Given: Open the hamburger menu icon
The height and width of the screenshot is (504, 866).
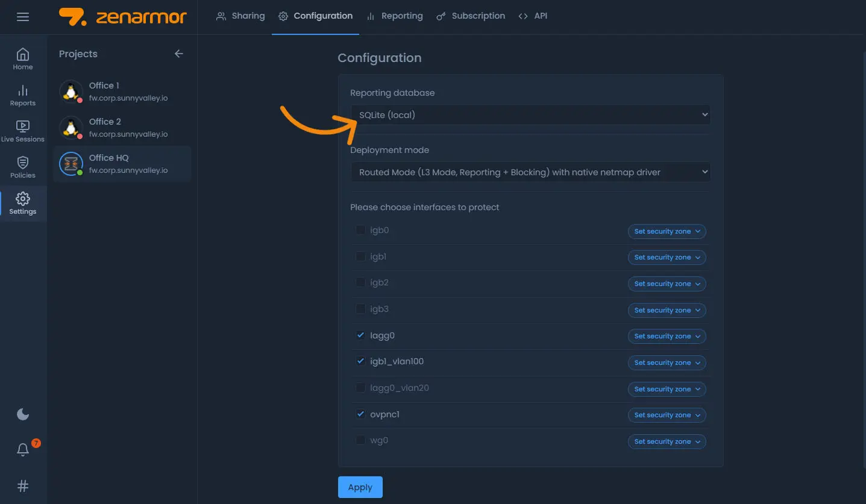Looking at the screenshot, I should pos(23,17).
